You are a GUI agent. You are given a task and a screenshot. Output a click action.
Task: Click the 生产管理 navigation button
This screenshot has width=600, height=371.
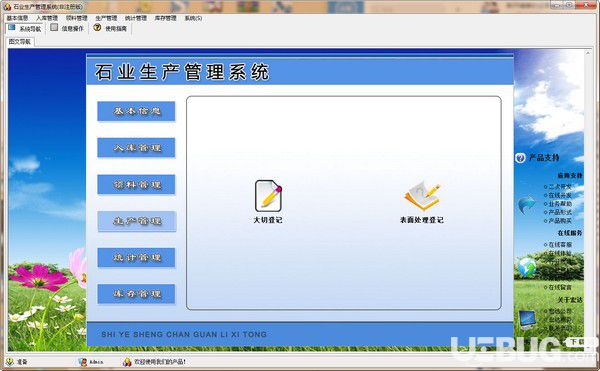[137, 221]
